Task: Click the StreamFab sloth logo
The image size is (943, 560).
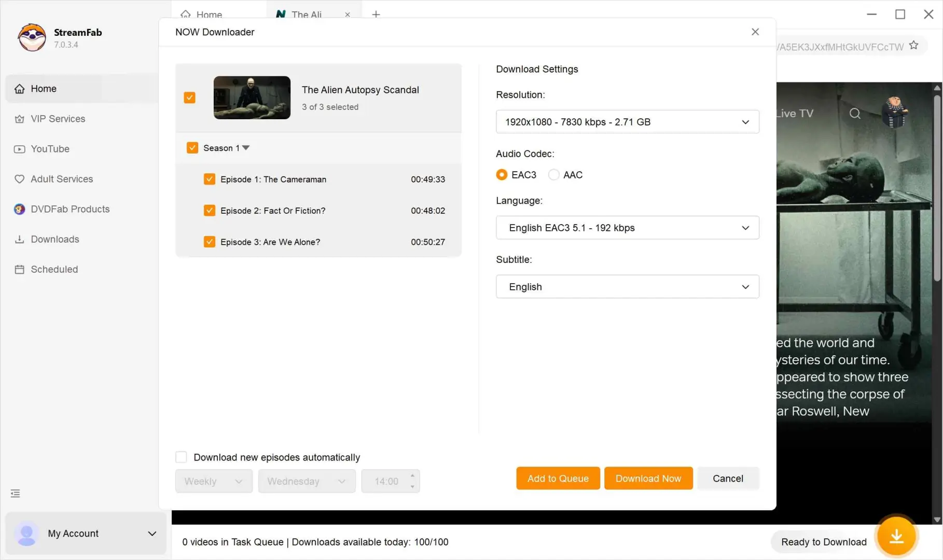Action: point(32,37)
